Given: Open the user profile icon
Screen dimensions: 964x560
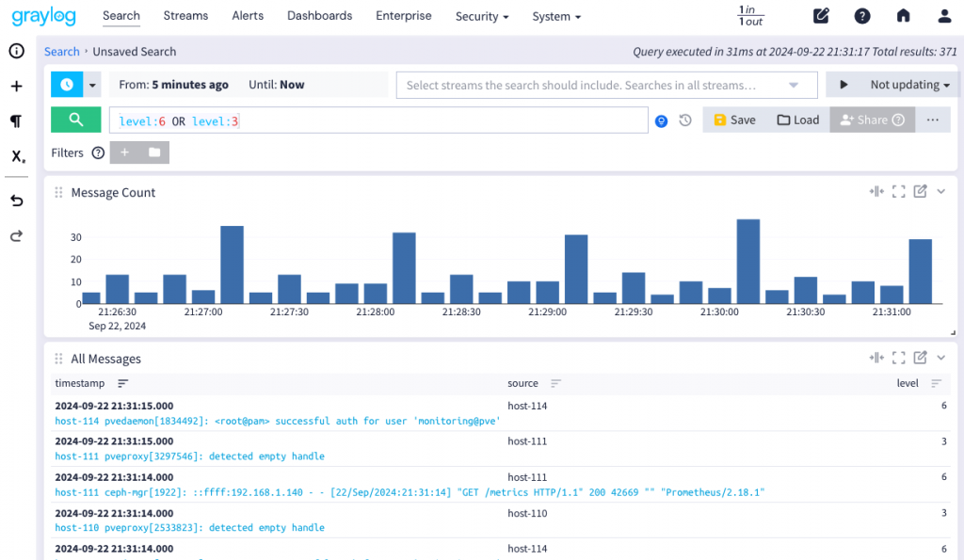Looking at the screenshot, I should [944, 16].
